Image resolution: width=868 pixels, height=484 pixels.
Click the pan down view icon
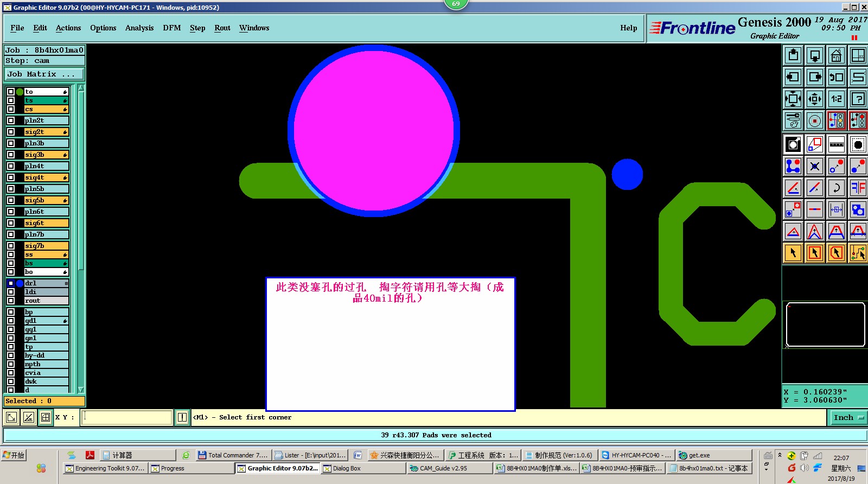coord(815,55)
